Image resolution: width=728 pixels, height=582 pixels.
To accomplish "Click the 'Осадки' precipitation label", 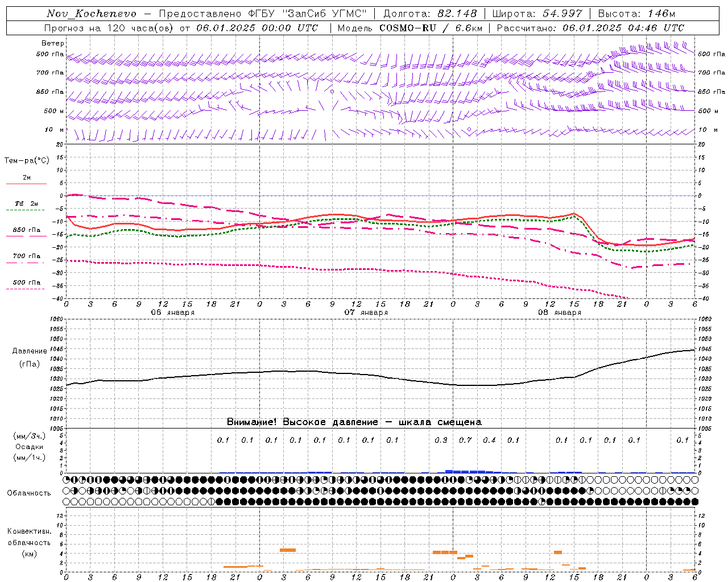I will 30,447.
